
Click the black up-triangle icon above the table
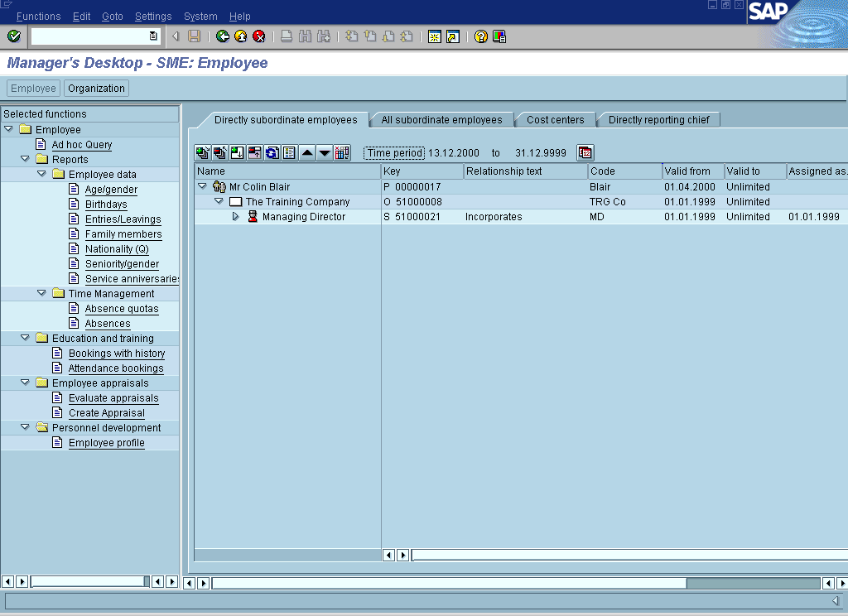(x=307, y=153)
